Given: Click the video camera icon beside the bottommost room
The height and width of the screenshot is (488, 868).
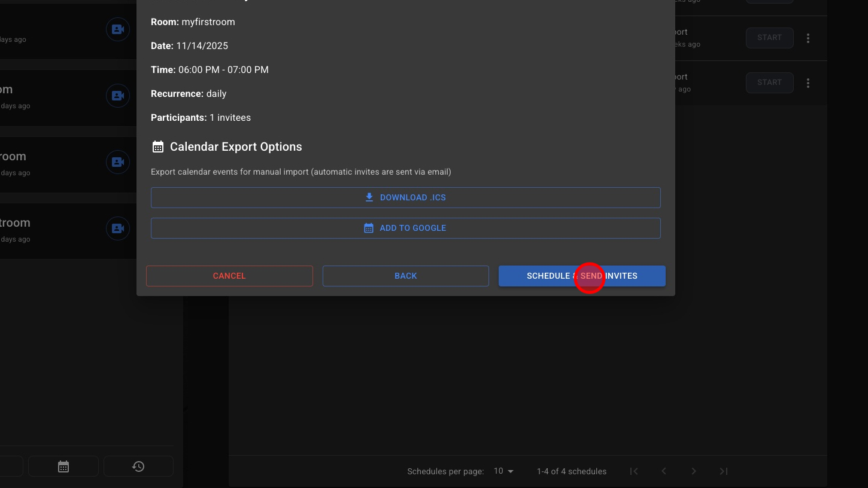Looking at the screenshot, I should [x=118, y=228].
